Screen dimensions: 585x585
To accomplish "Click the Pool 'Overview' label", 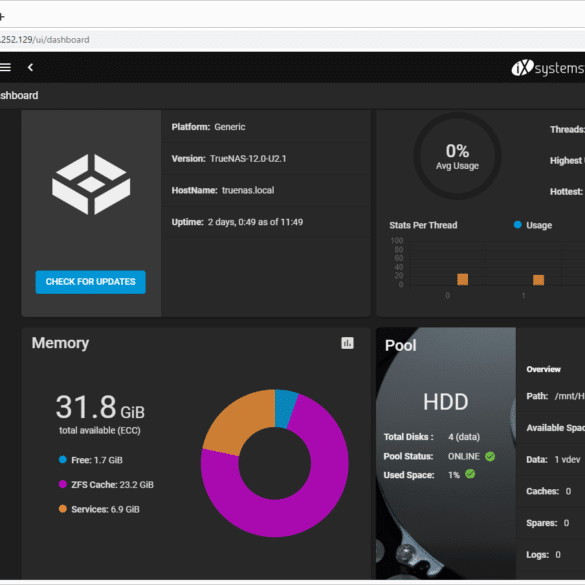I will point(543,369).
